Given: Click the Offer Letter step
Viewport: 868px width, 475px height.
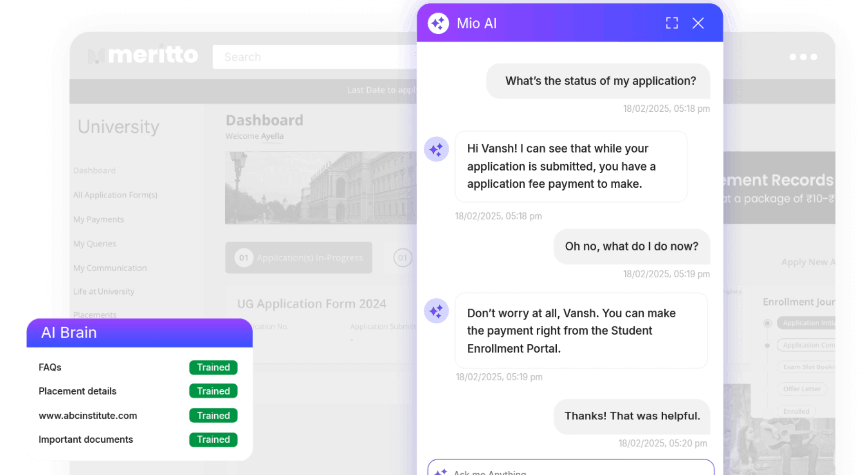Looking at the screenshot, I should coord(802,389).
